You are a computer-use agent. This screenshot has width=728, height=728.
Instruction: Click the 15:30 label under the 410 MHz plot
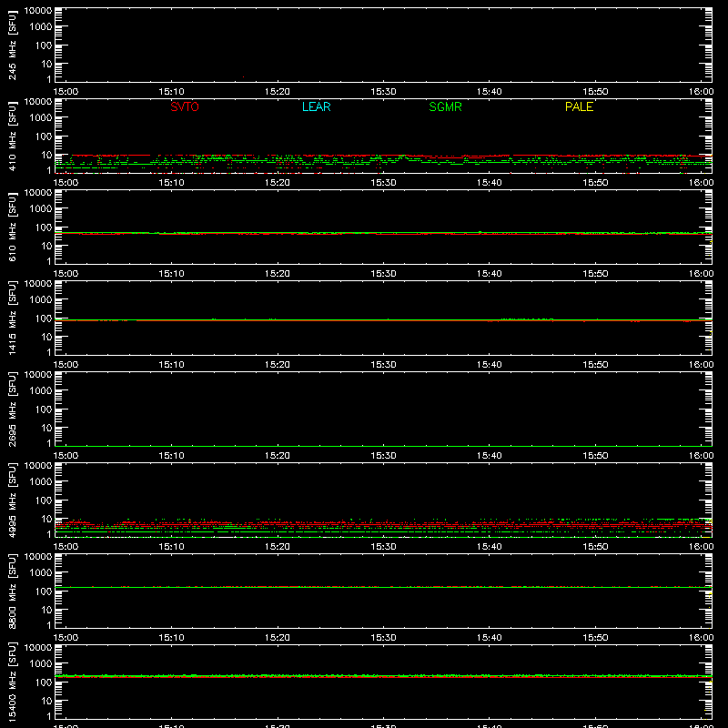383,183
